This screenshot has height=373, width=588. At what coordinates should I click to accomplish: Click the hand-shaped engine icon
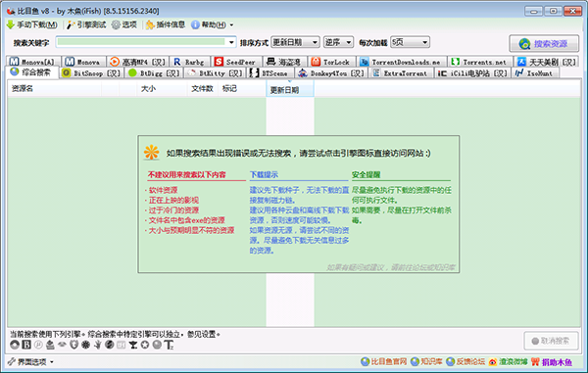tap(98, 345)
